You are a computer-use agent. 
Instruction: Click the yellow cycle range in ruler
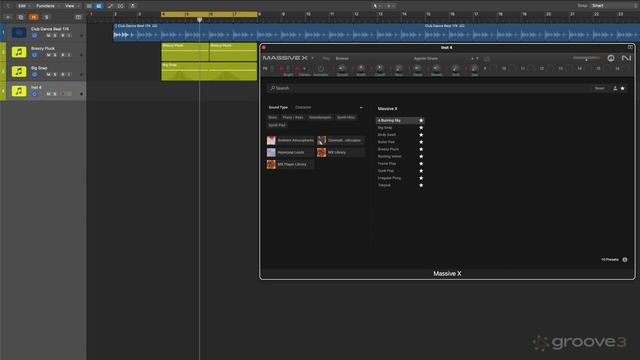point(209,14)
